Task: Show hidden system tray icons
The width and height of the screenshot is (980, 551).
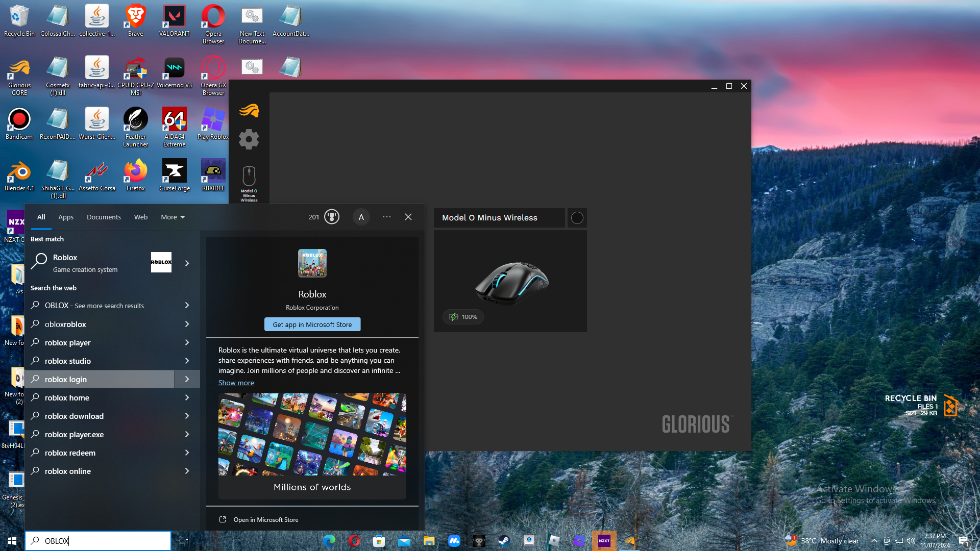Action: [874, 541]
